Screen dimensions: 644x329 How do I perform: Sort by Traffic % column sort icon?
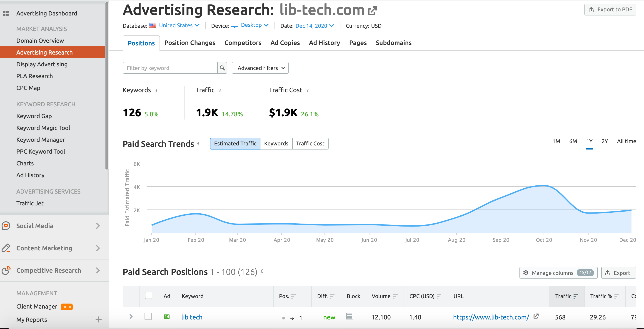(x=617, y=296)
